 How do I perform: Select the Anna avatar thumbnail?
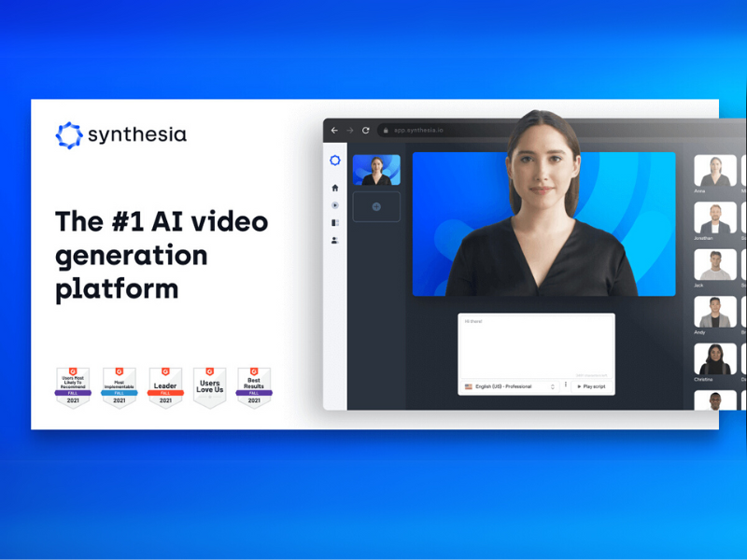[x=714, y=171]
